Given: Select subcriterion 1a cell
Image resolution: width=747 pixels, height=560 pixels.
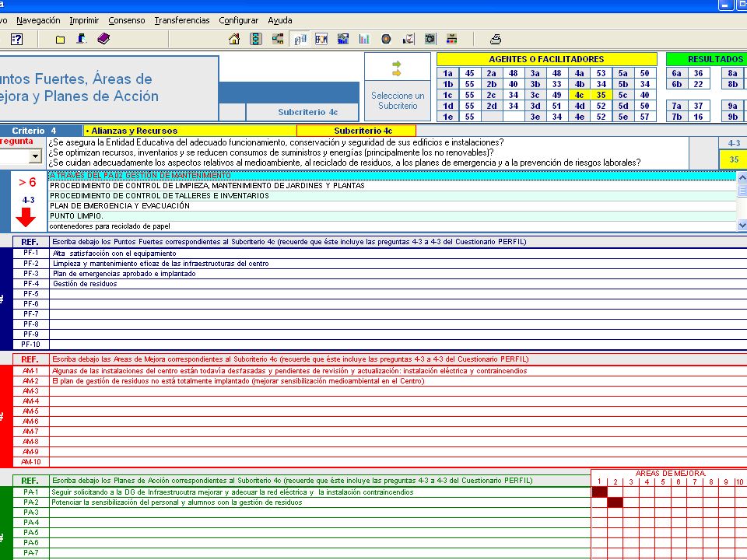Looking at the screenshot, I should point(448,73).
